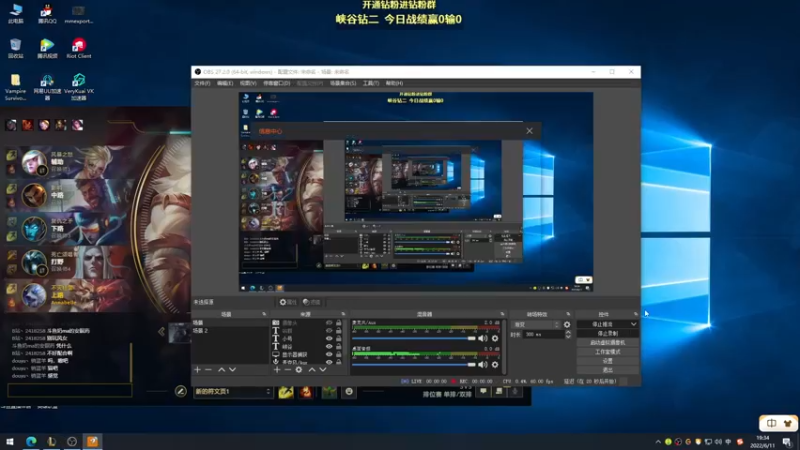Adjust the desktop audio volume slider
This screenshot has width=800, height=450.
pos(414,364)
